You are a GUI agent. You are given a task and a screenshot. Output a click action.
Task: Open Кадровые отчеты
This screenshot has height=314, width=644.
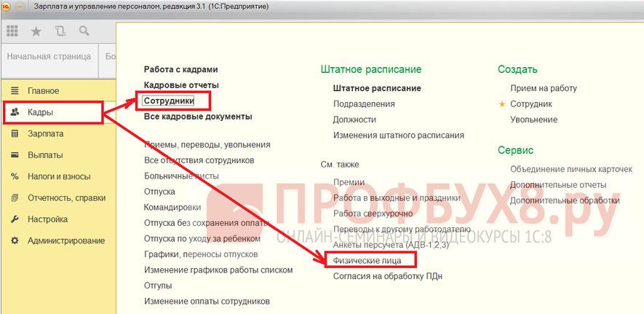[x=181, y=85]
